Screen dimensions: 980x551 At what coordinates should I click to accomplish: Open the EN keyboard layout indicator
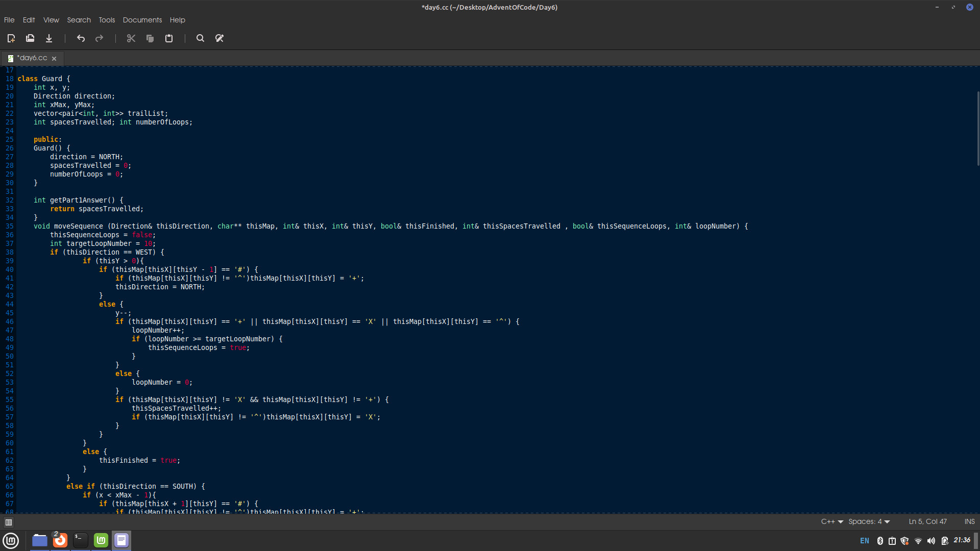tap(865, 541)
